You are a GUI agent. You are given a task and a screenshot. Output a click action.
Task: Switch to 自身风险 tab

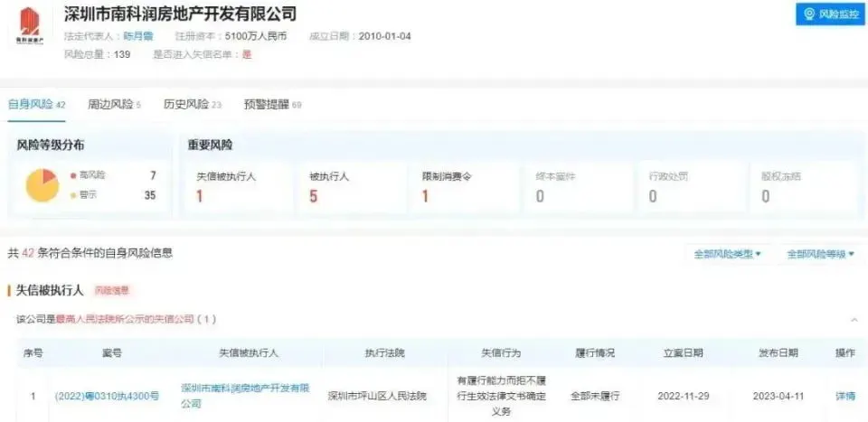coord(36,105)
